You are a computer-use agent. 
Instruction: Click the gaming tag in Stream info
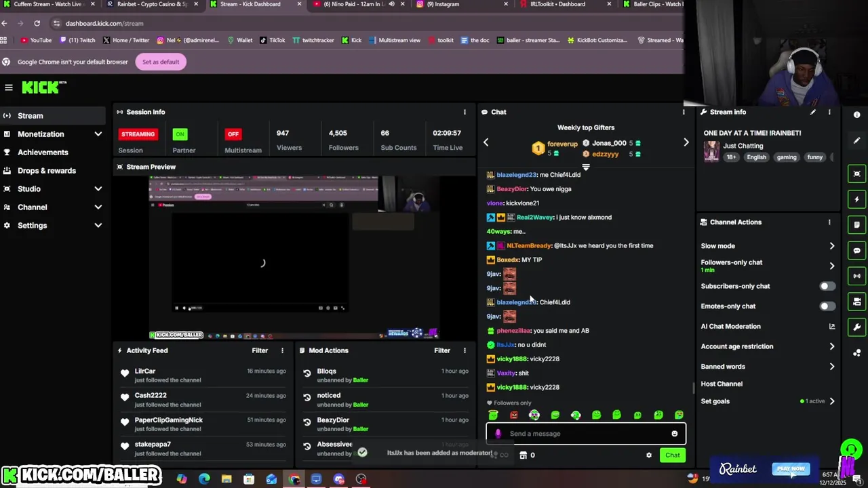click(787, 157)
